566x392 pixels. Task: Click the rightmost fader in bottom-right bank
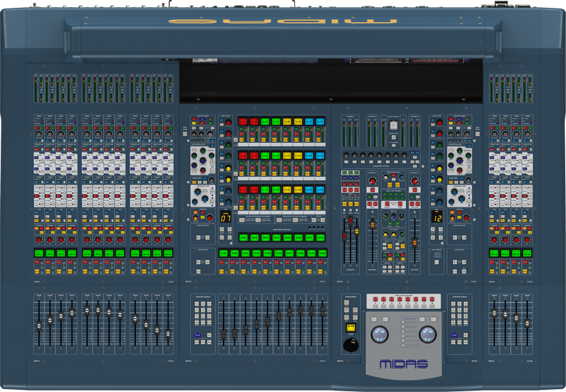click(526, 323)
